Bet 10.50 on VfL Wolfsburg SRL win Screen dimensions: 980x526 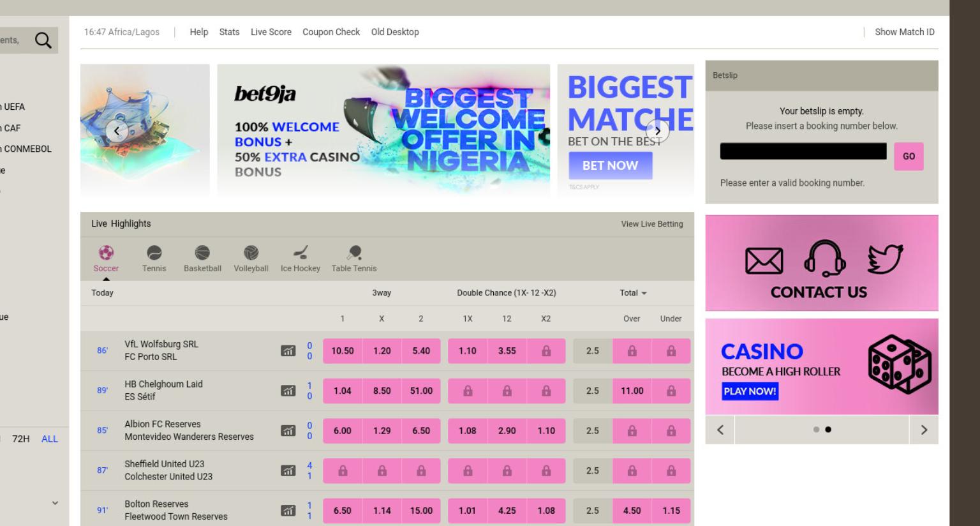click(343, 351)
